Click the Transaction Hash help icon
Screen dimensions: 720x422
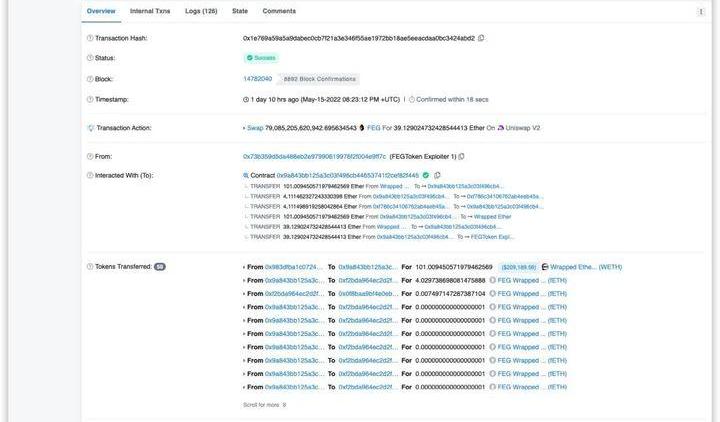pos(90,38)
